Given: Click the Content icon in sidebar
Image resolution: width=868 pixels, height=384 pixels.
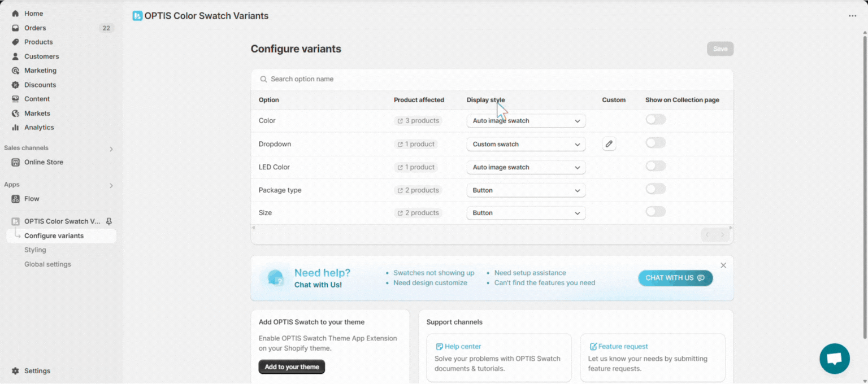Looking at the screenshot, I should point(15,99).
